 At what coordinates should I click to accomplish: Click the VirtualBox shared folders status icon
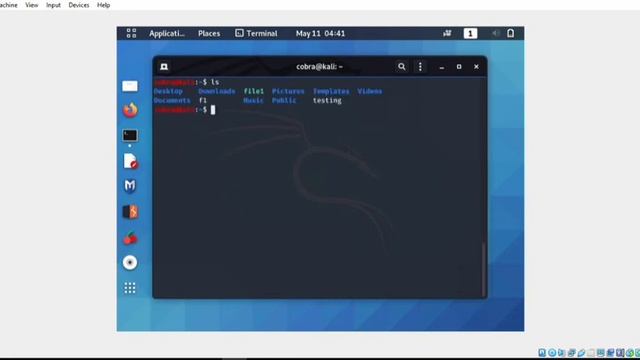coord(591,353)
